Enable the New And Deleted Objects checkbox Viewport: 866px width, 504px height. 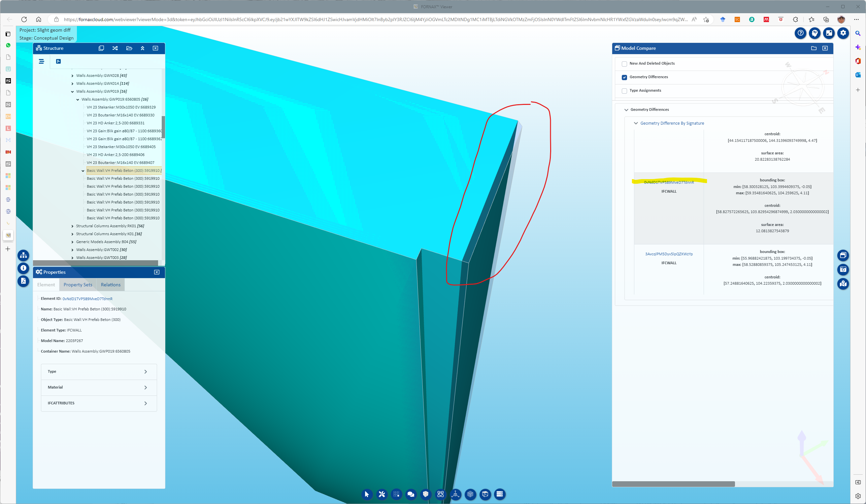(x=624, y=64)
